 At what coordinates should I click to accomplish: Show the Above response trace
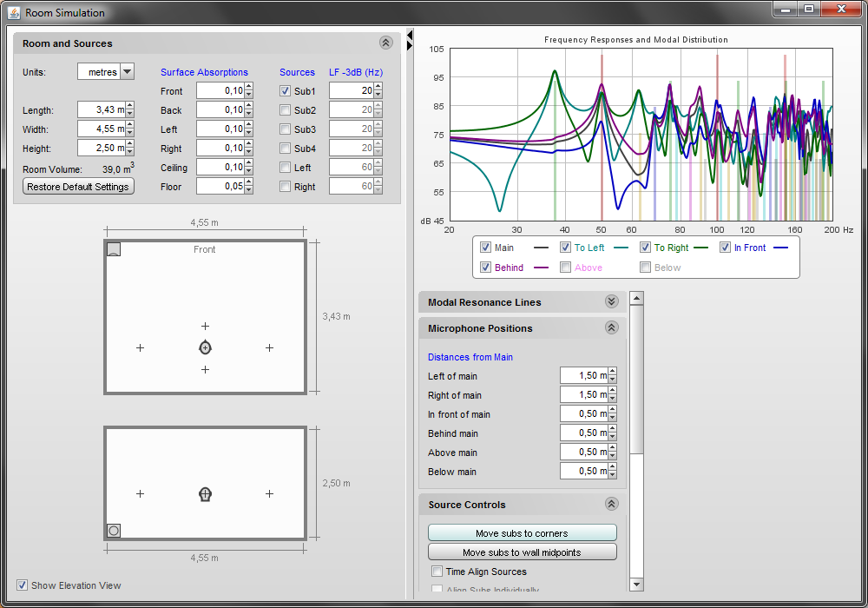tap(565, 268)
